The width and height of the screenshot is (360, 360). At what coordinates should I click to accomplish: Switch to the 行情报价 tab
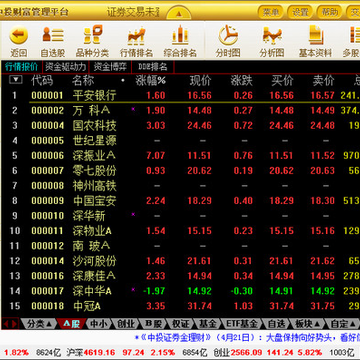click(21, 67)
